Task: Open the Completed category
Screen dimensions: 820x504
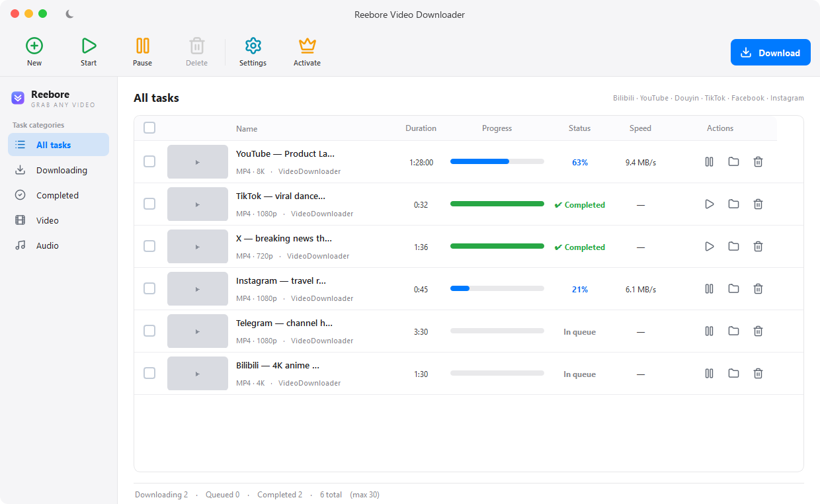Action: [58, 195]
